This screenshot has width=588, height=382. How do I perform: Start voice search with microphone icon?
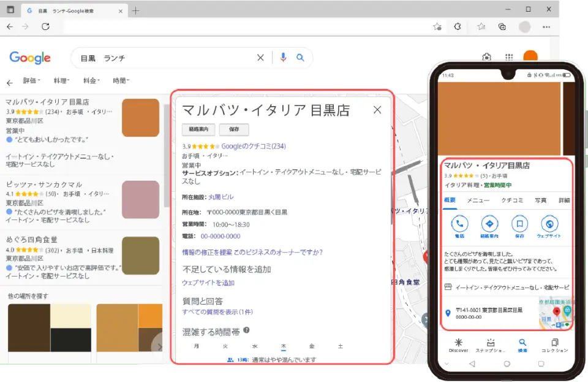pos(283,57)
